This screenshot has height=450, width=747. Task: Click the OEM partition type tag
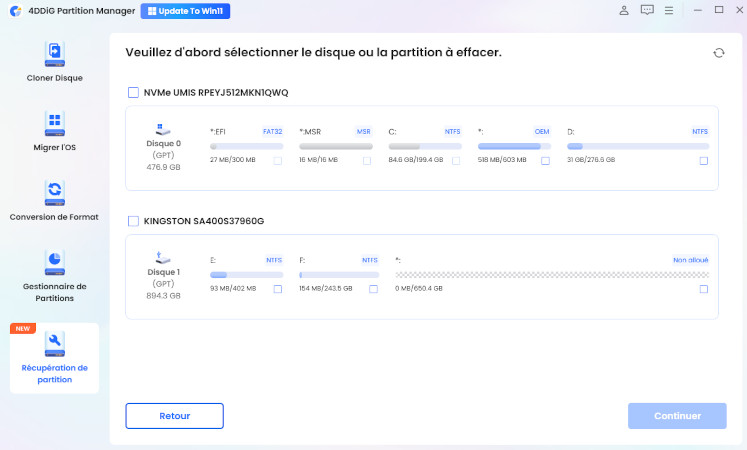point(542,131)
